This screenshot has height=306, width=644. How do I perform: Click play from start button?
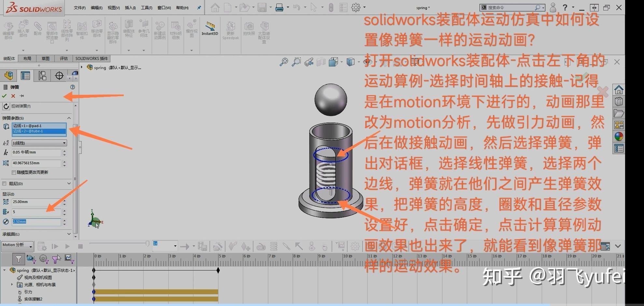55,246
